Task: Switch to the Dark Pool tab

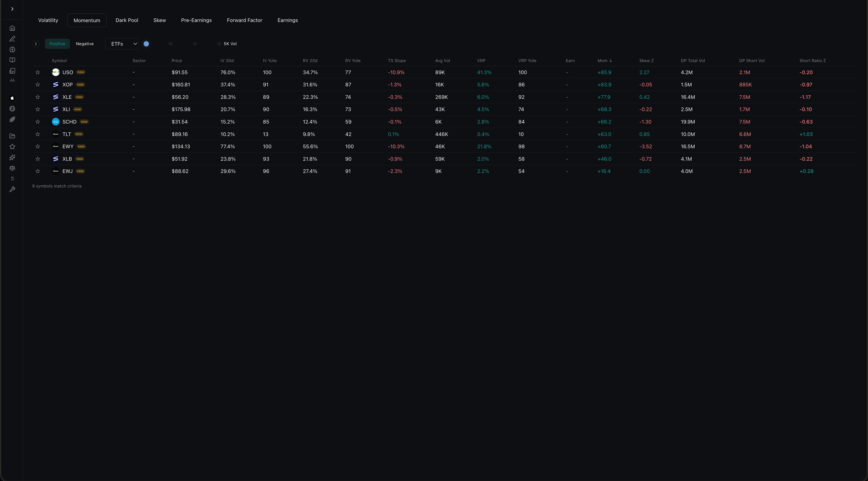Action: [x=127, y=20]
